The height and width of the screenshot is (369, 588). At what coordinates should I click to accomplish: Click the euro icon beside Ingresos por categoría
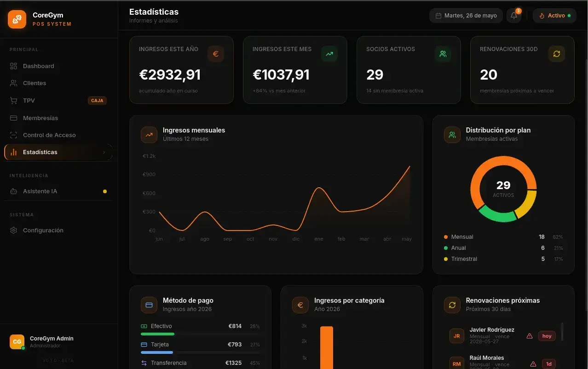[x=300, y=305]
